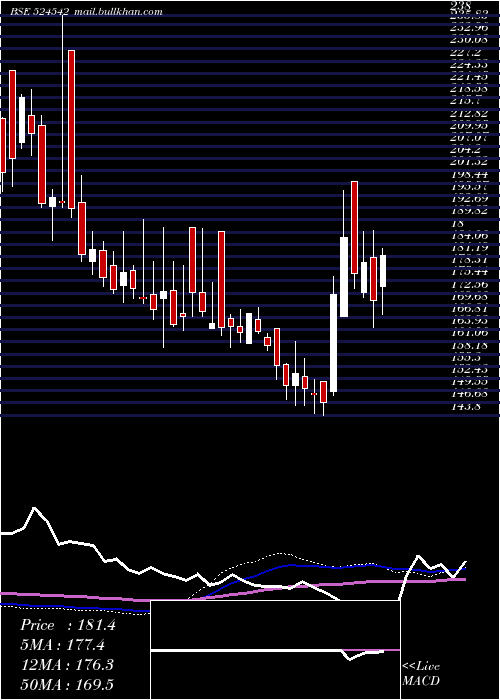This screenshot has height=700, width=500.
Task: Click the 232.96 price axis label
Action: pyautogui.click(x=468, y=27)
